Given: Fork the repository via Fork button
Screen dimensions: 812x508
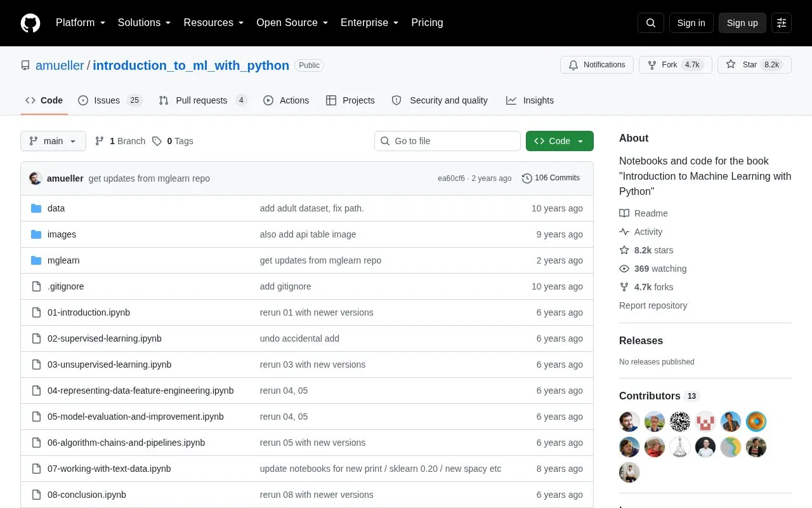Looking at the screenshot, I should coord(675,65).
